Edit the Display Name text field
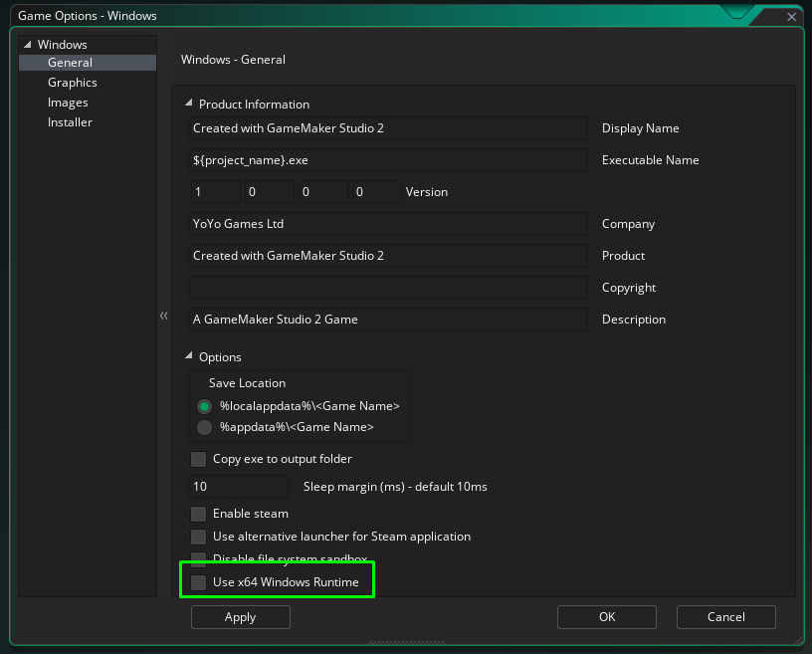Viewport: 812px width, 654px height. tap(386, 127)
